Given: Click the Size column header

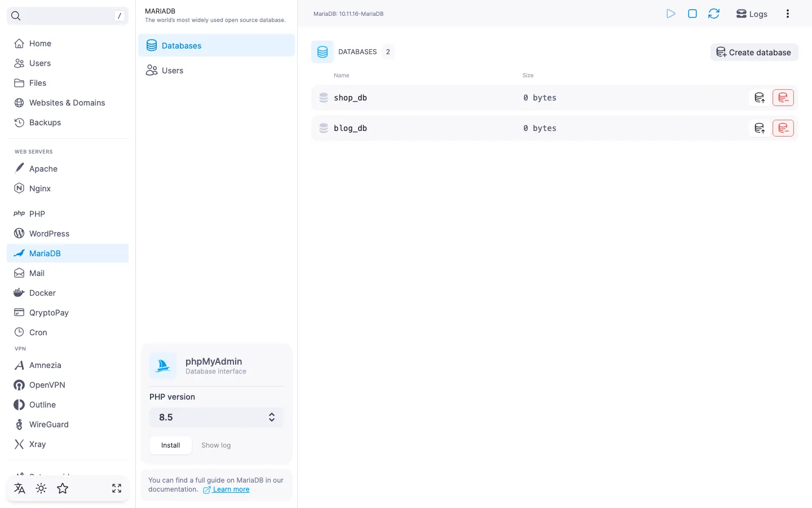Looking at the screenshot, I should pos(528,75).
